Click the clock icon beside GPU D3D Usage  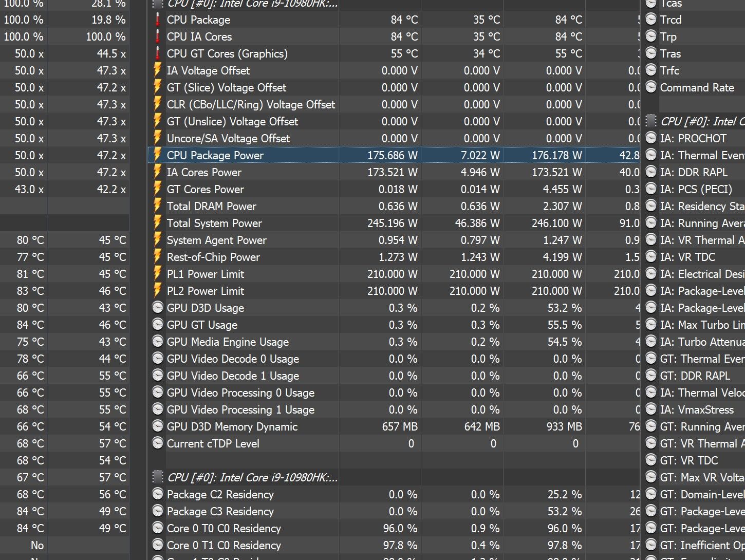tap(158, 308)
